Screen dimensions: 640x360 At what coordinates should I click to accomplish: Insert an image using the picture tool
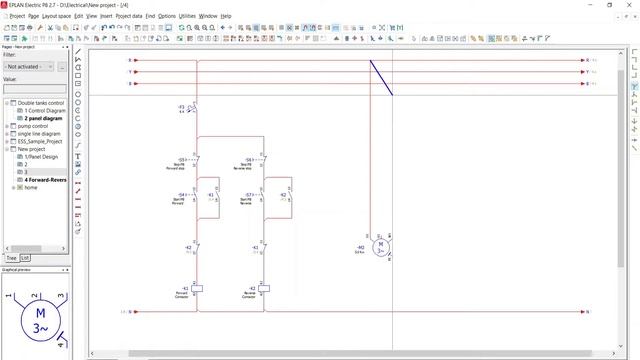[x=78, y=164]
